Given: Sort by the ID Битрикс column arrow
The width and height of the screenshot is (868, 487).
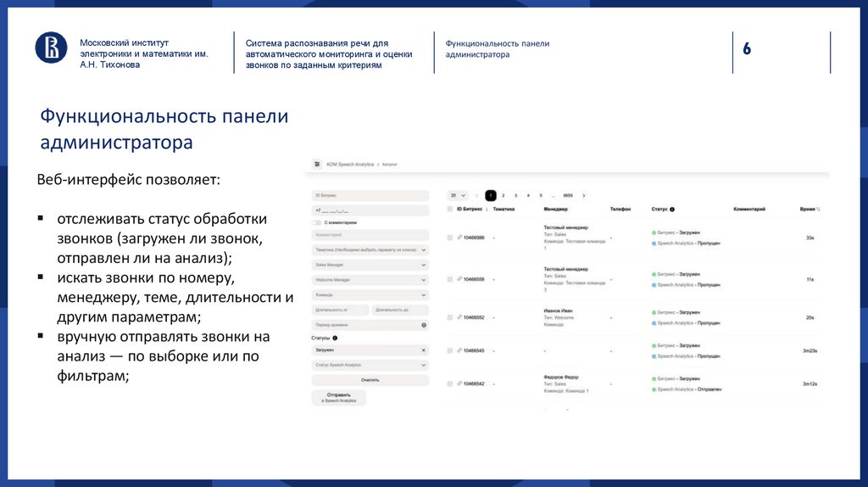Looking at the screenshot, I should pos(487,210).
